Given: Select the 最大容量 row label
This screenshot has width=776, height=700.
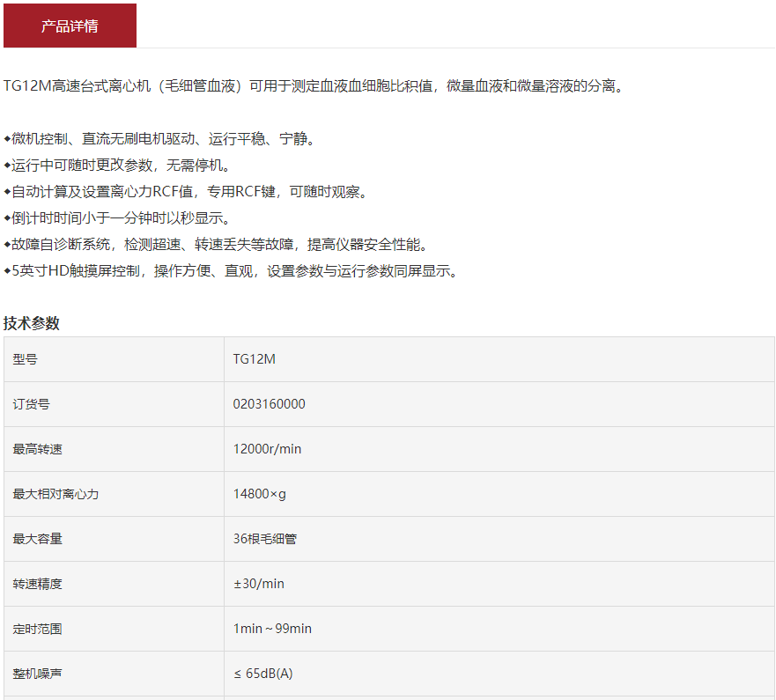Looking at the screenshot, I should [x=38, y=539].
